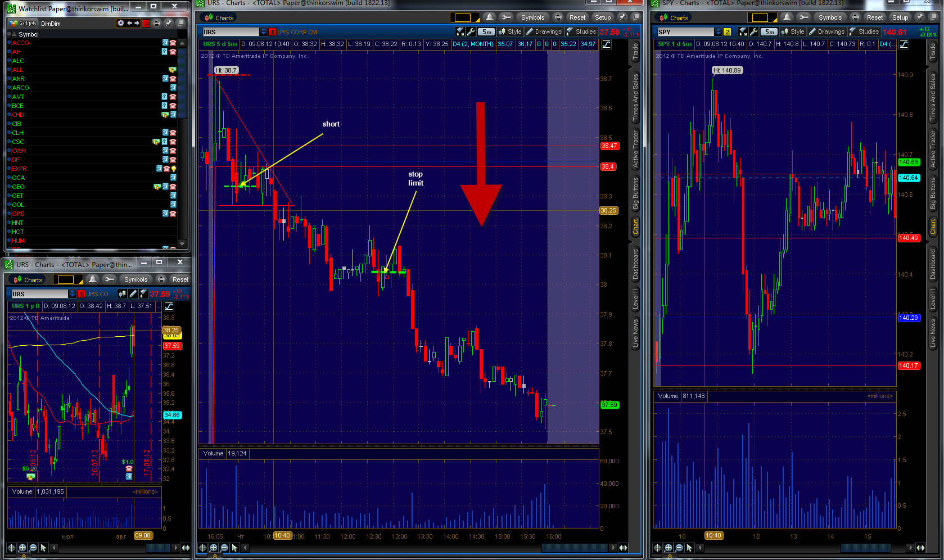The height and width of the screenshot is (560, 944).
Task: Open watchlist settings gear icon
Action: (x=120, y=23)
